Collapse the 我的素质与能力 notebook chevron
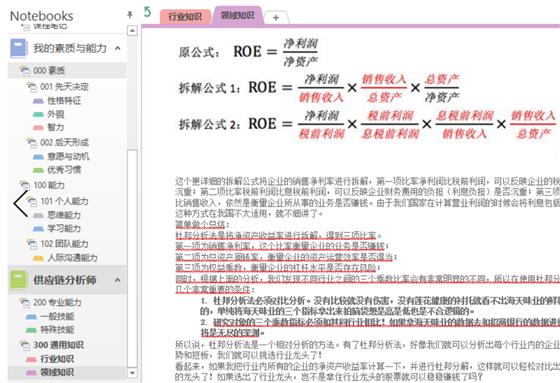This screenshot has height=383, width=560. [x=118, y=48]
